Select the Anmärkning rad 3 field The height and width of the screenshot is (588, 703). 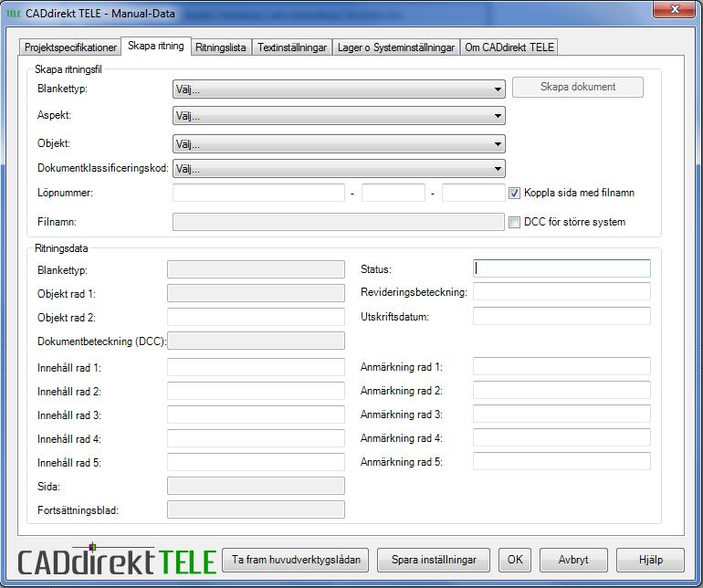(x=561, y=414)
